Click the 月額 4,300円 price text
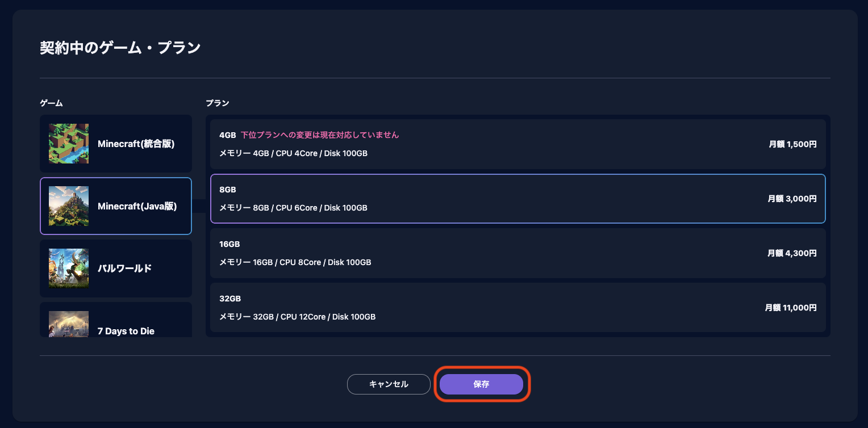 (792, 253)
